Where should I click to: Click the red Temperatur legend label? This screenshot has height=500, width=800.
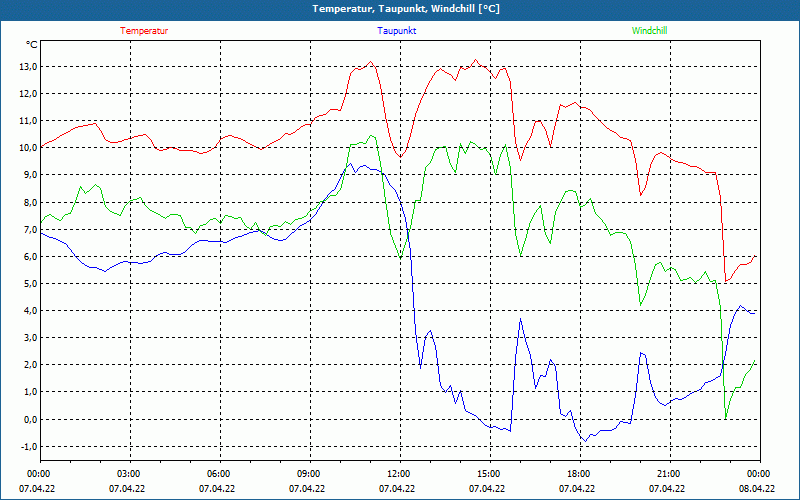pyautogui.click(x=144, y=31)
